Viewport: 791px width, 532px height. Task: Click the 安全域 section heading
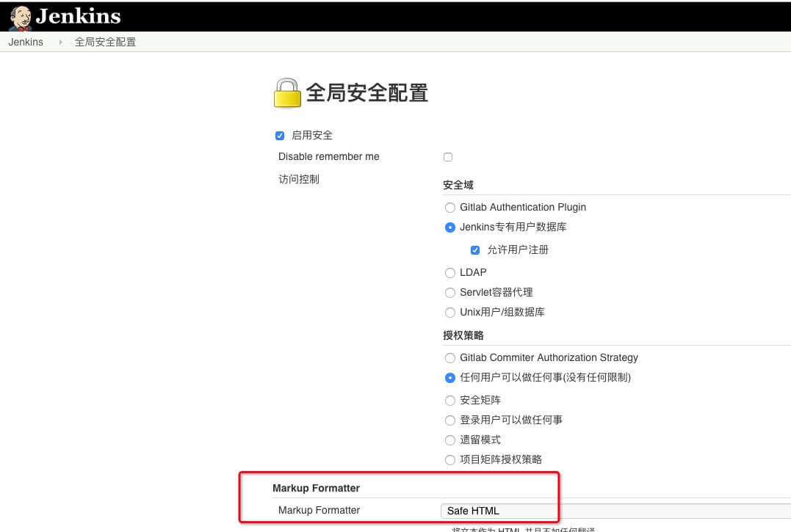pyautogui.click(x=458, y=185)
